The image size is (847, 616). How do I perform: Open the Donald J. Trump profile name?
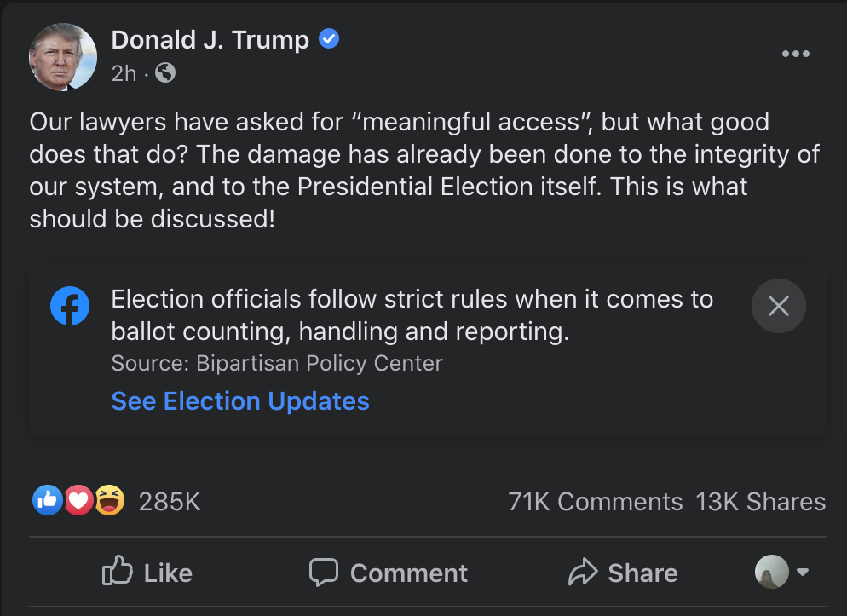point(210,39)
